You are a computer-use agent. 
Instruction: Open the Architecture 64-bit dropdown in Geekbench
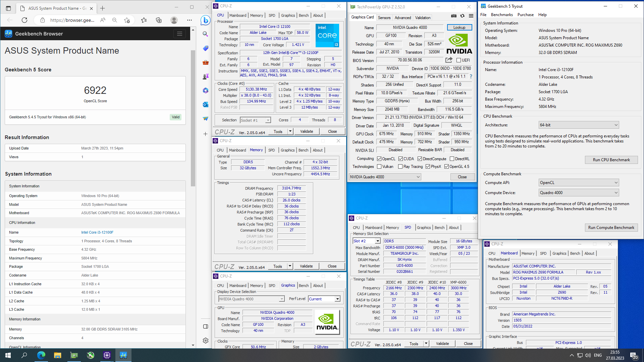[579, 125]
